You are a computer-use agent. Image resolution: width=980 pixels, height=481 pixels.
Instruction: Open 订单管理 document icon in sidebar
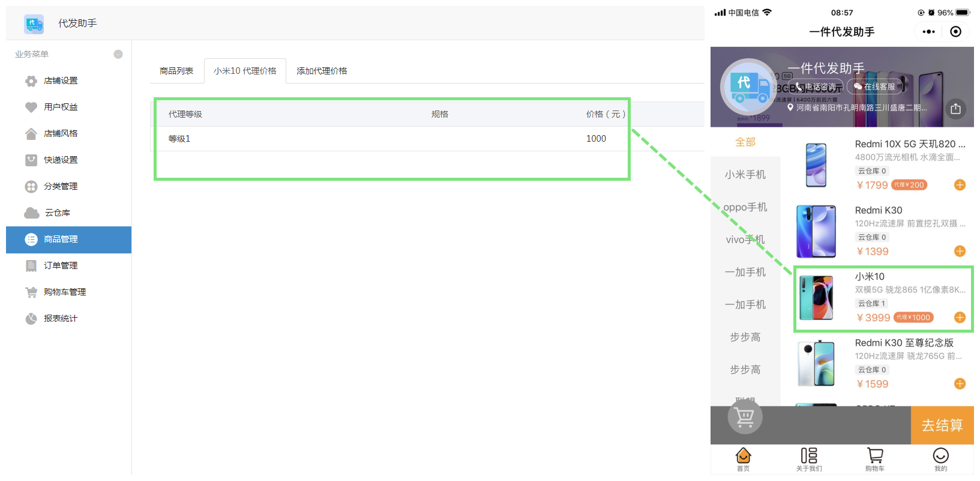pos(31,265)
